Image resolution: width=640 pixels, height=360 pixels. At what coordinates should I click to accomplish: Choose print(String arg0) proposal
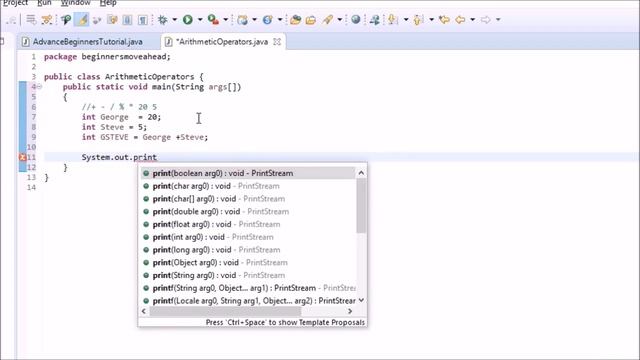pos(248,275)
